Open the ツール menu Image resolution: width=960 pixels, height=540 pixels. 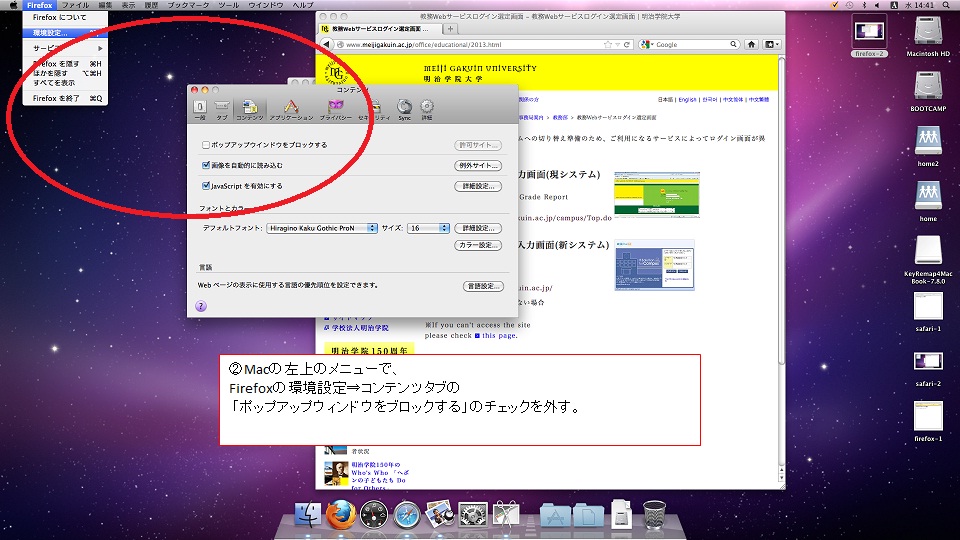click(x=228, y=5)
